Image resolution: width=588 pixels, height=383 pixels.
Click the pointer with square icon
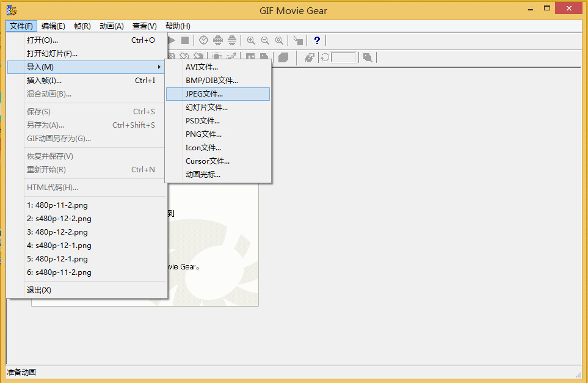coord(298,40)
